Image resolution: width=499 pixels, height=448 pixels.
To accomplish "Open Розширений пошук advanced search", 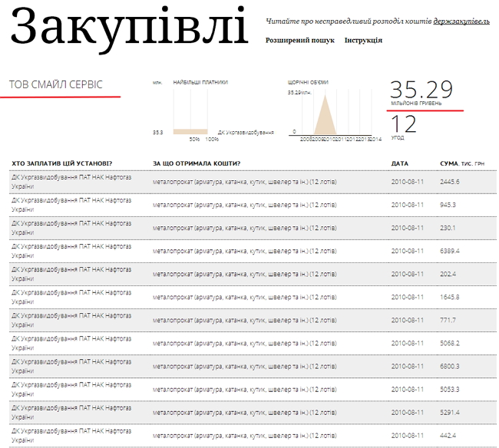I will click(299, 40).
